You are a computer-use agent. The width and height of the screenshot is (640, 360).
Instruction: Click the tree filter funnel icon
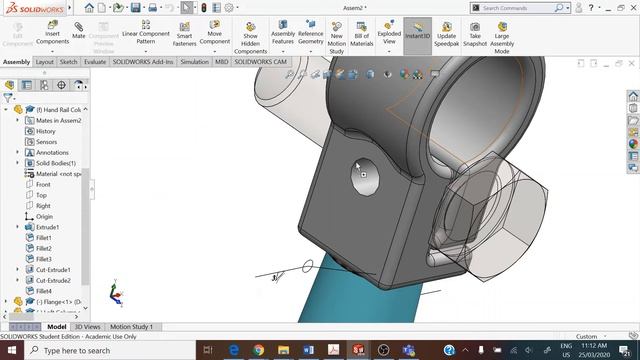pos(7,97)
